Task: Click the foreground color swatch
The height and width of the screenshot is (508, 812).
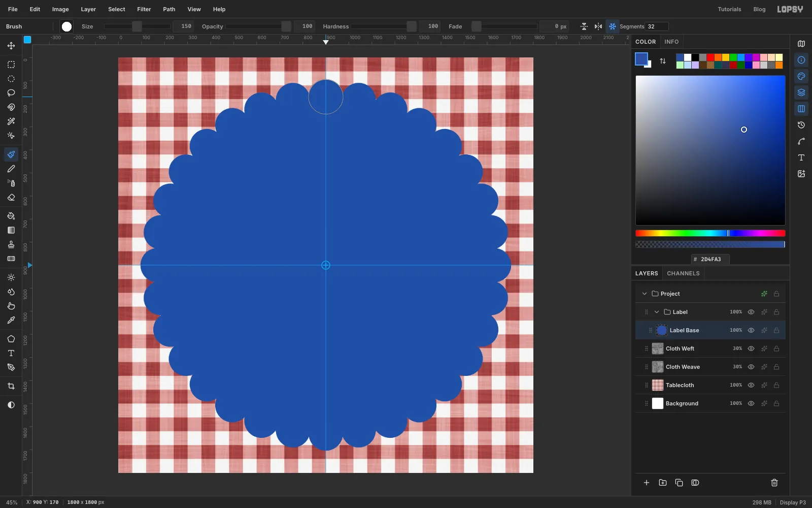Action: pos(641,59)
